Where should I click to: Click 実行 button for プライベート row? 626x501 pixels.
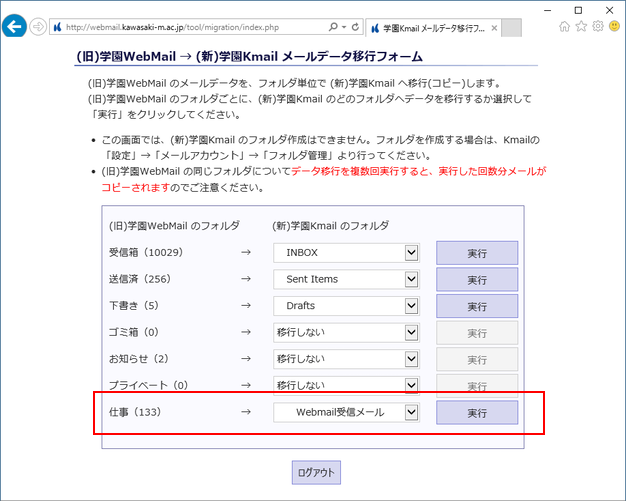(477, 386)
